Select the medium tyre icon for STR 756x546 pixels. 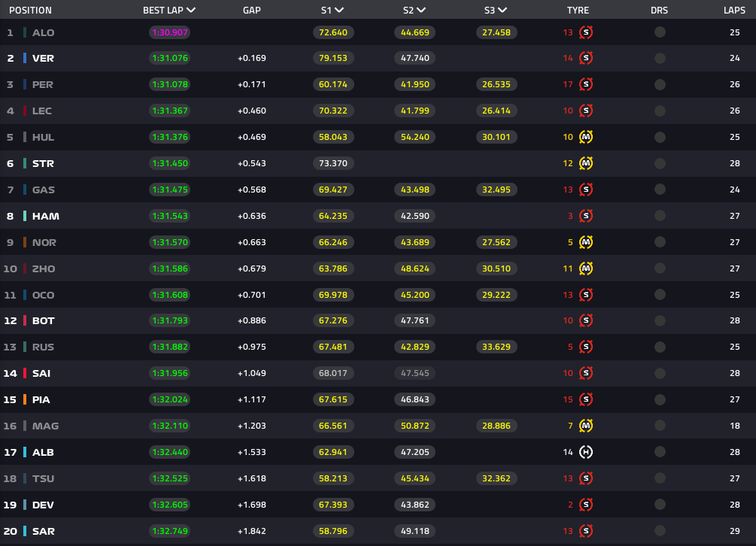coord(585,163)
